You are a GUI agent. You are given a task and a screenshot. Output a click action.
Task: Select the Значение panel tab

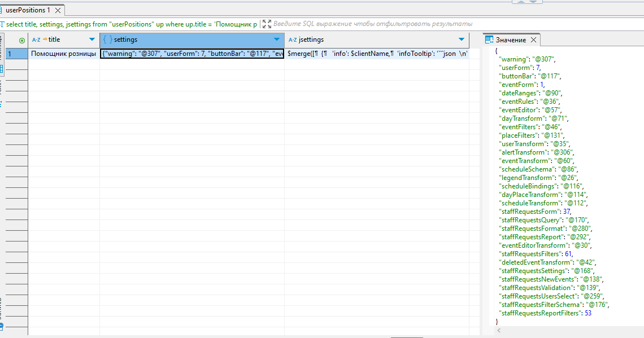pos(511,40)
